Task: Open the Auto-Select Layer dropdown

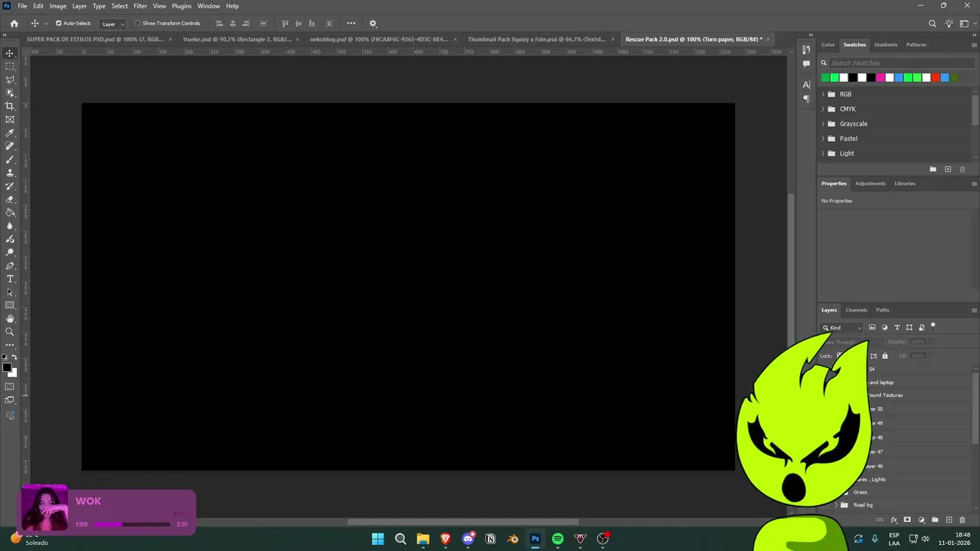Action: click(x=113, y=24)
